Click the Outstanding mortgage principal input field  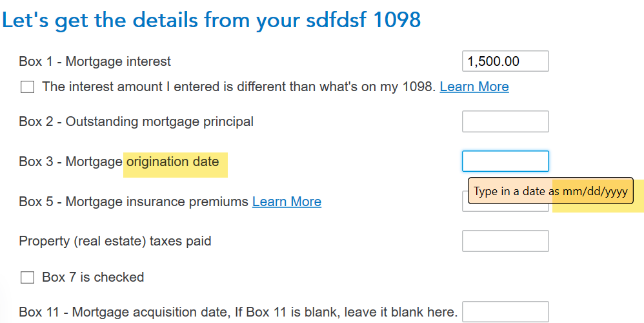pyautogui.click(x=505, y=121)
